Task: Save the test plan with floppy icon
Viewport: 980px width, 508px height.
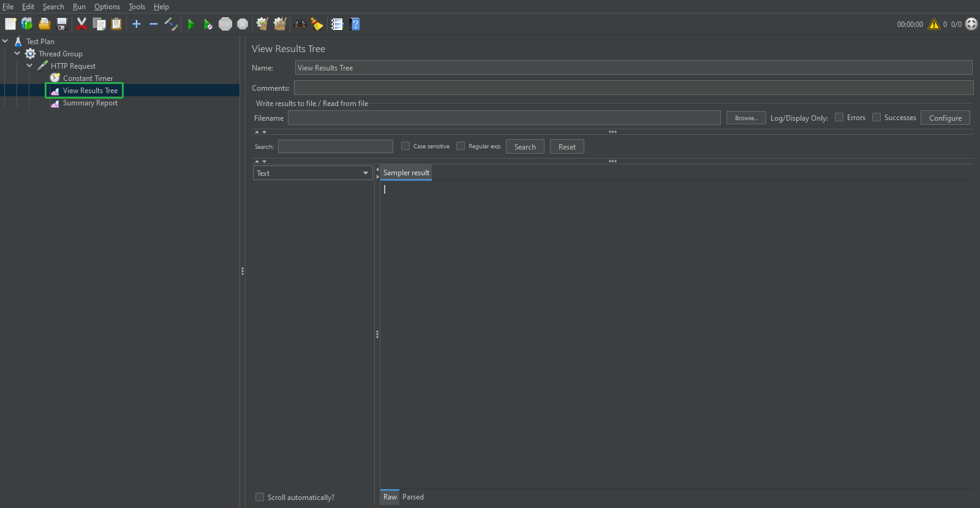Action: pyautogui.click(x=62, y=24)
